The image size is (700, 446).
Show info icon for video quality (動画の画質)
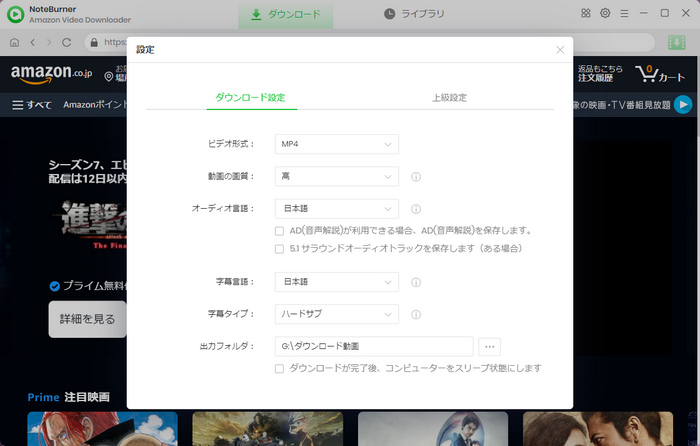[416, 177]
